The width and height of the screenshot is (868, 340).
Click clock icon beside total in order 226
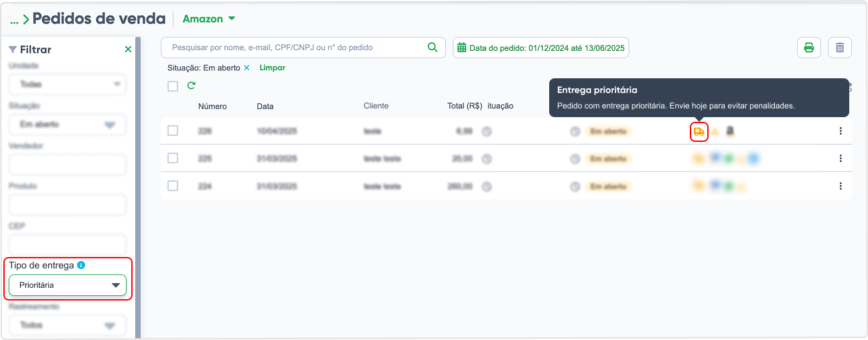487,132
